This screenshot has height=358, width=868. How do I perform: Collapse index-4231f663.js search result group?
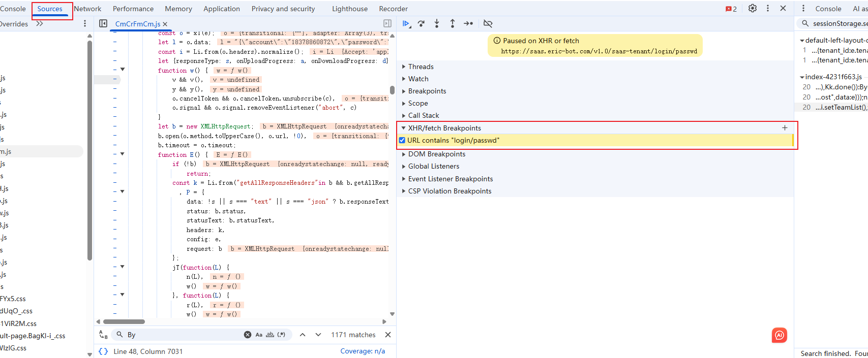[x=802, y=77]
